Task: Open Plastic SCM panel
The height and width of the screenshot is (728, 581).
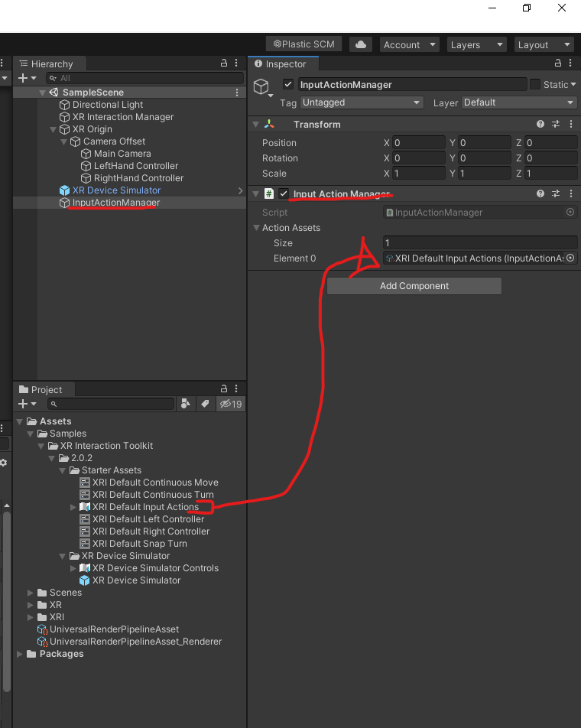Action: click(303, 44)
